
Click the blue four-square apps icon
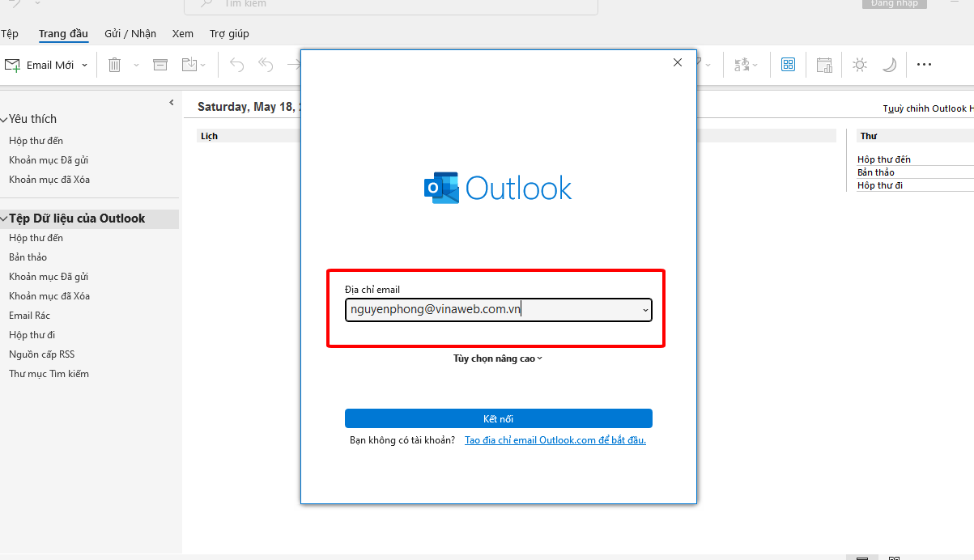[x=788, y=65]
